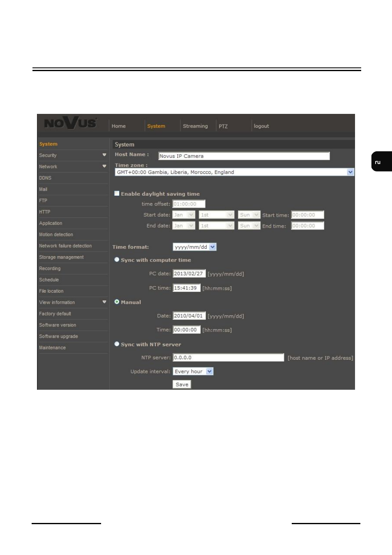Open FTP settings
Image resolution: width=392 pixels, height=555 pixels.
(43, 201)
